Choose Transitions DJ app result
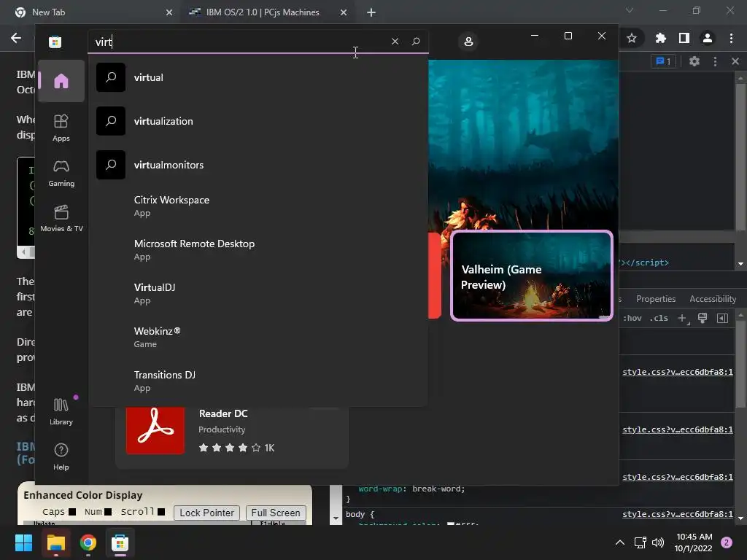 click(258, 381)
